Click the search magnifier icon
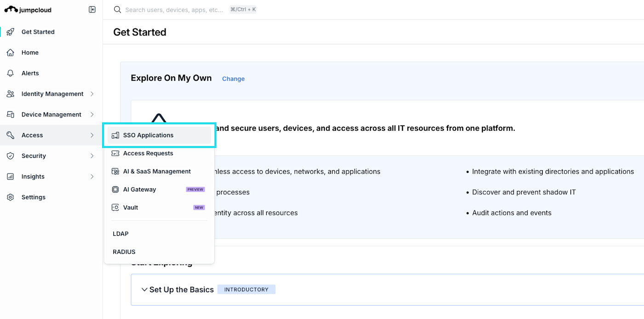644x319 pixels. (x=118, y=10)
